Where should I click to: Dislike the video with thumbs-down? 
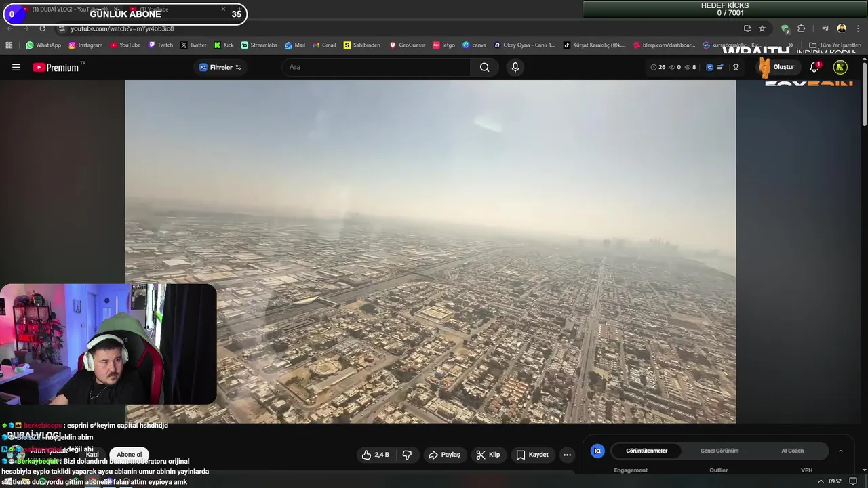(407, 455)
